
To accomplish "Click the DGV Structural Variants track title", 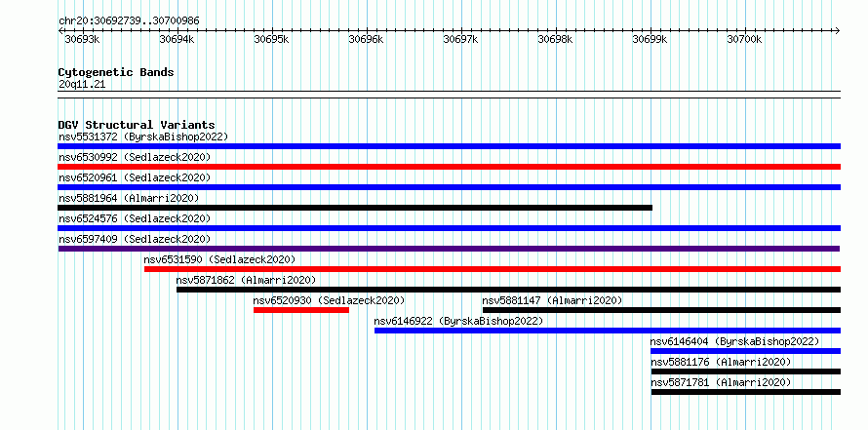I will pyautogui.click(x=137, y=125).
